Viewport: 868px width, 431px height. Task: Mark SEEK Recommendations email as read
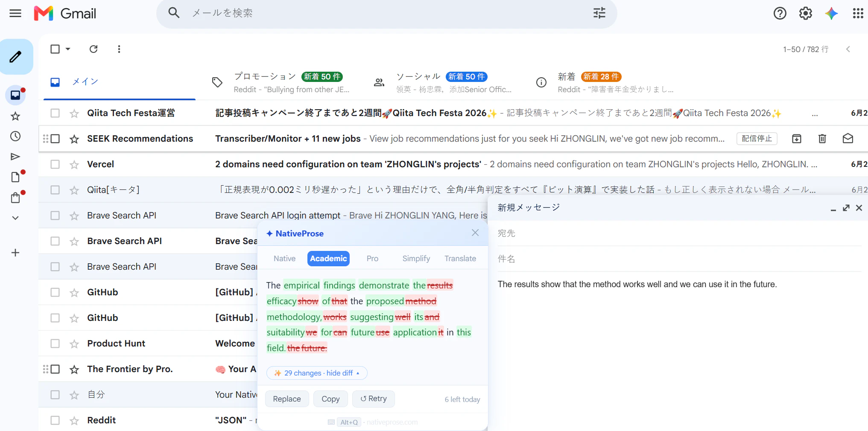(848, 139)
